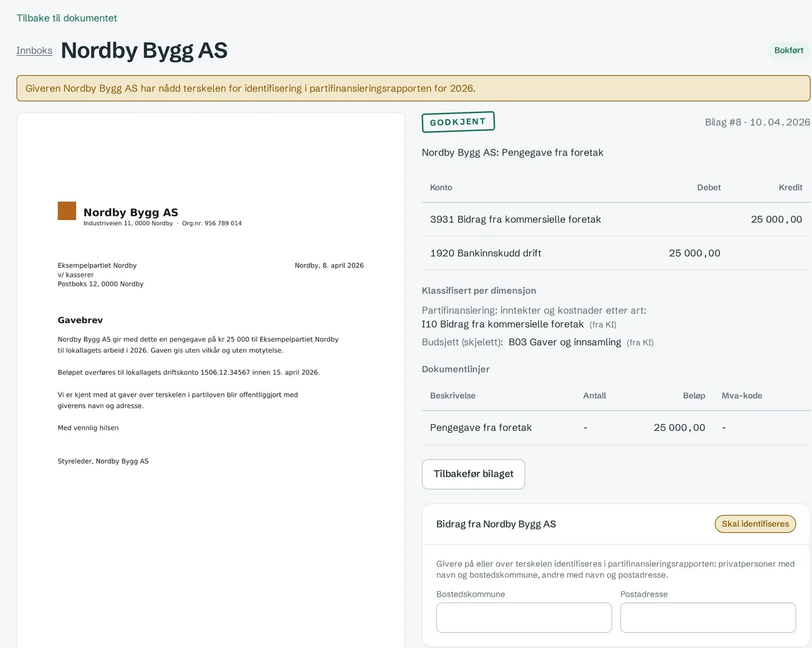Click the voucher title Pengegave fra foretak
Viewport: 812px width, 648px height.
(x=513, y=152)
